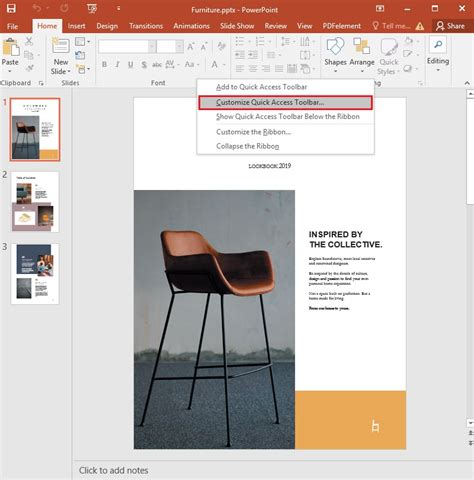The width and height of the screenshot is (474, 480).
Task: Toggle Align Right paragraph
Action: tap(266, 69)
